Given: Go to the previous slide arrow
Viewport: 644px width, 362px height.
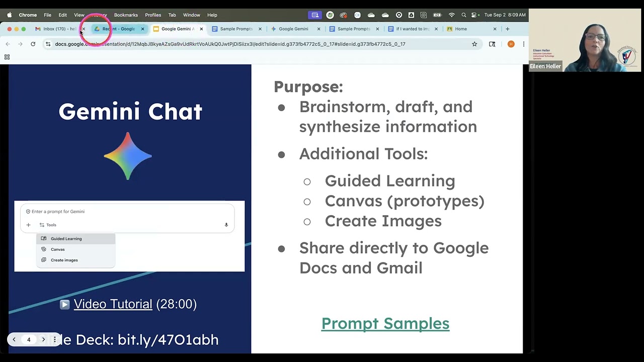Looking at the screenshot, I should tap(14, 340).
